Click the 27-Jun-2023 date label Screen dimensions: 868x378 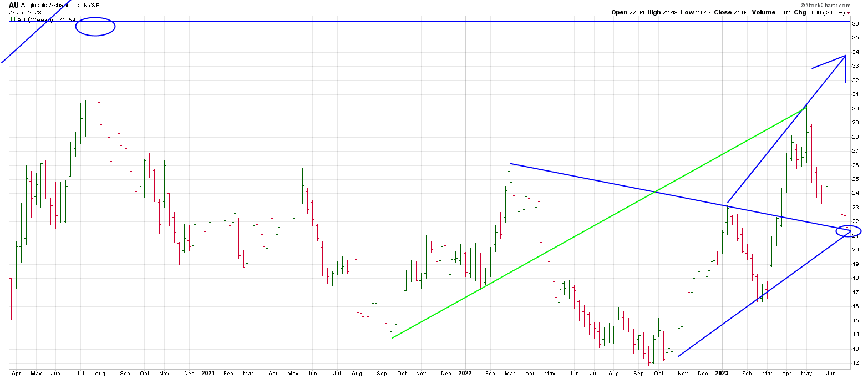(24, 12)
